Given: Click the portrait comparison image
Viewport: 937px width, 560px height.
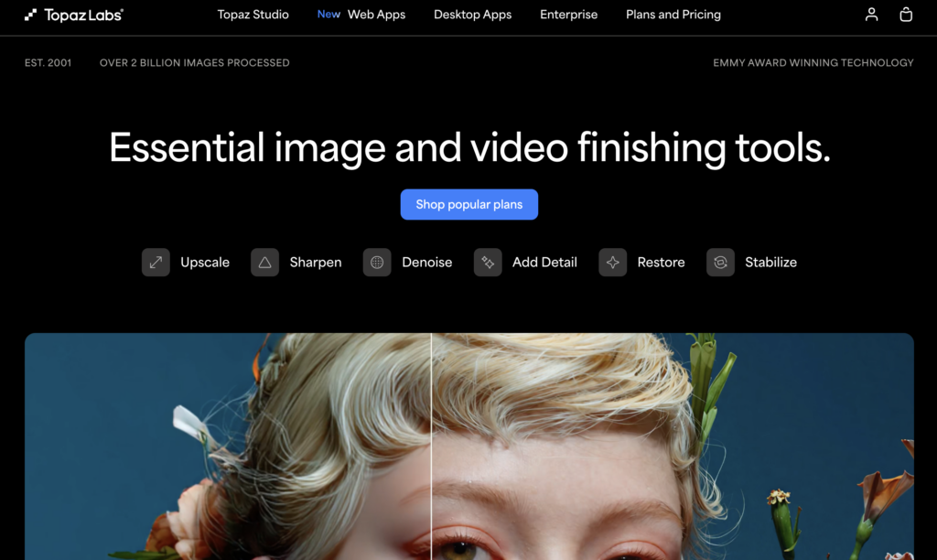Looking at the screenshot, I should click(x=469, y=447).
